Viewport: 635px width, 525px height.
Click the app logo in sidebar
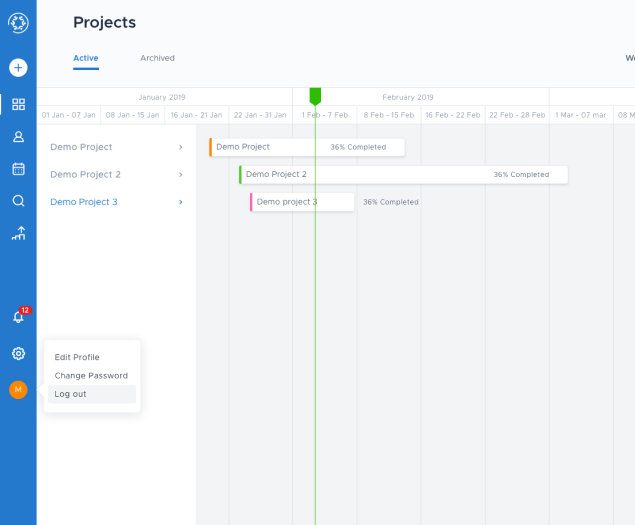pyautogui.click(x=18, y=23)
